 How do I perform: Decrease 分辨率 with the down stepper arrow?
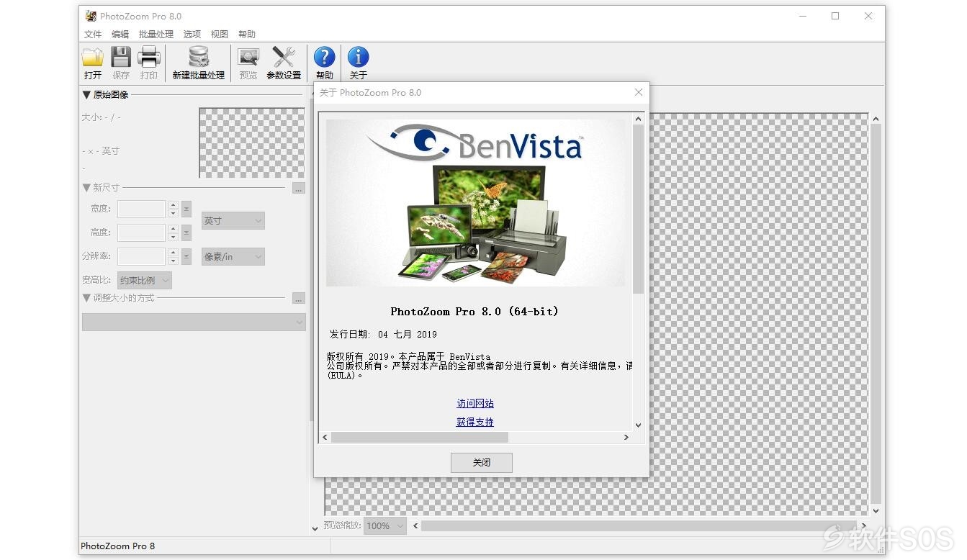point(173,261)
